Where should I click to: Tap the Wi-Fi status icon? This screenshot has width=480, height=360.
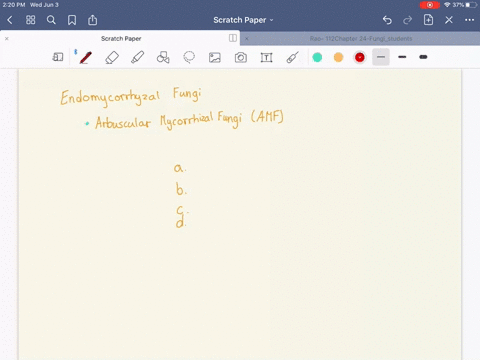click(x=447, y=5)
